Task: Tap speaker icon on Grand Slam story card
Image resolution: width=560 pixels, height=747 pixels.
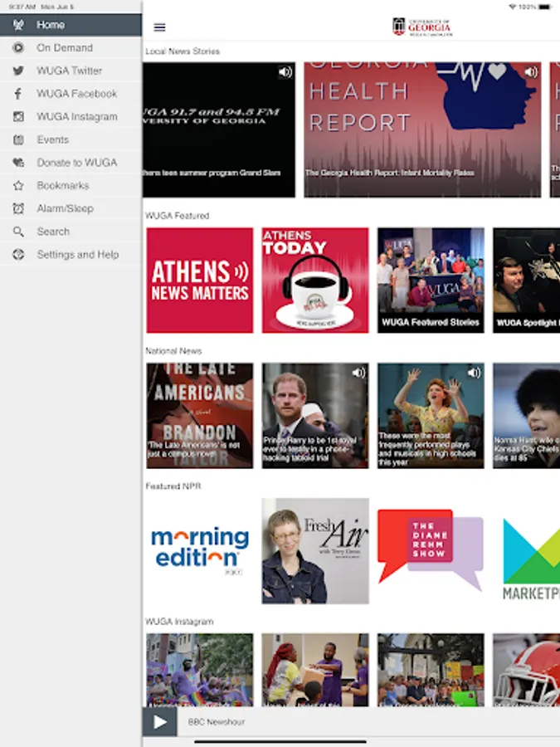Action: point(285,72)
